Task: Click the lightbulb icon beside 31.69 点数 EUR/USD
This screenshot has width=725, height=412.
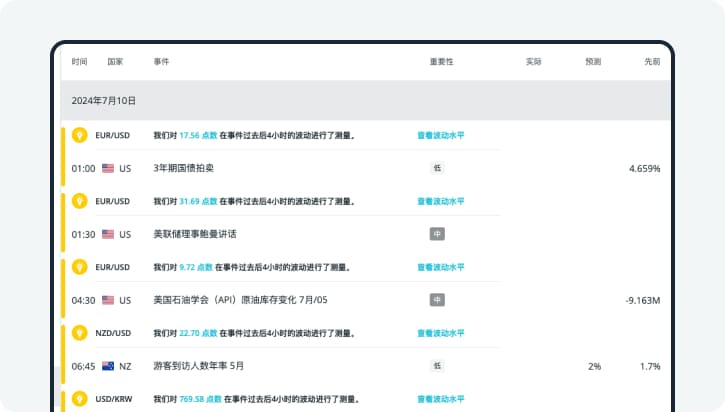Action: click(x=80, y=201)
